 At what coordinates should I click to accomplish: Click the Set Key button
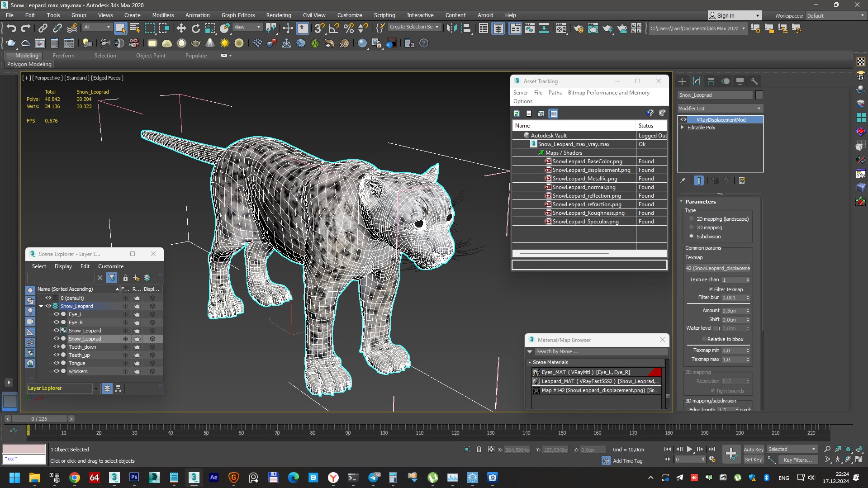pos(754,460)
